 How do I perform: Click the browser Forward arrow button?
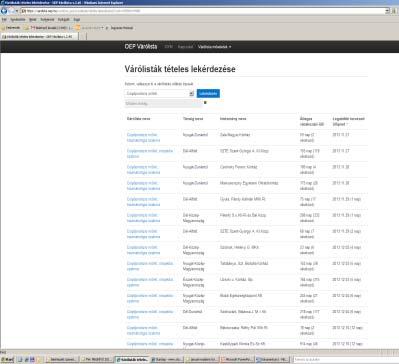[12, 11]
